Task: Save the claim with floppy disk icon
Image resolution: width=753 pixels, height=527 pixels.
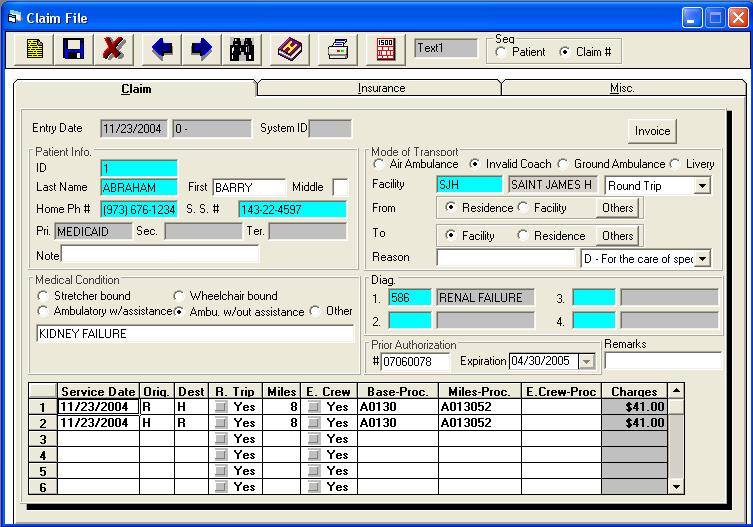Action: point(73,49)
